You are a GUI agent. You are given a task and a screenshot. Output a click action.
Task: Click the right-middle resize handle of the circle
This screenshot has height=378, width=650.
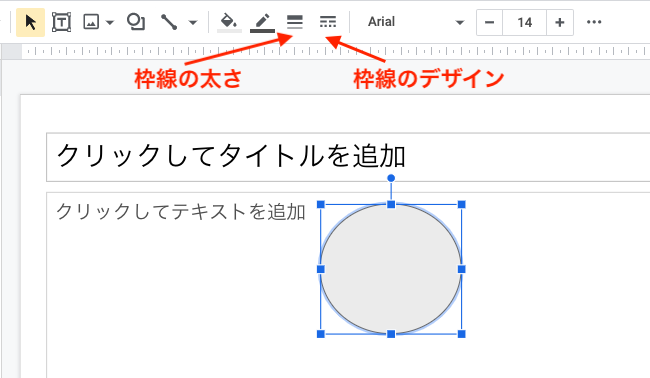(461, 269)
